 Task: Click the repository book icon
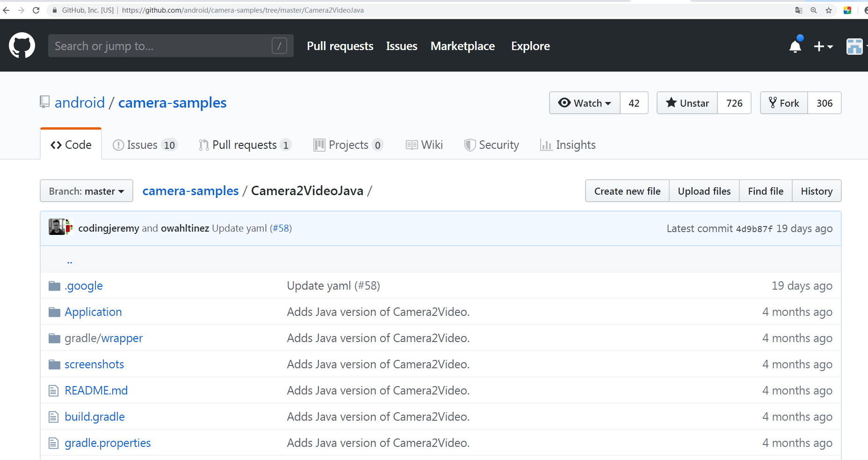tap(44, 102)
